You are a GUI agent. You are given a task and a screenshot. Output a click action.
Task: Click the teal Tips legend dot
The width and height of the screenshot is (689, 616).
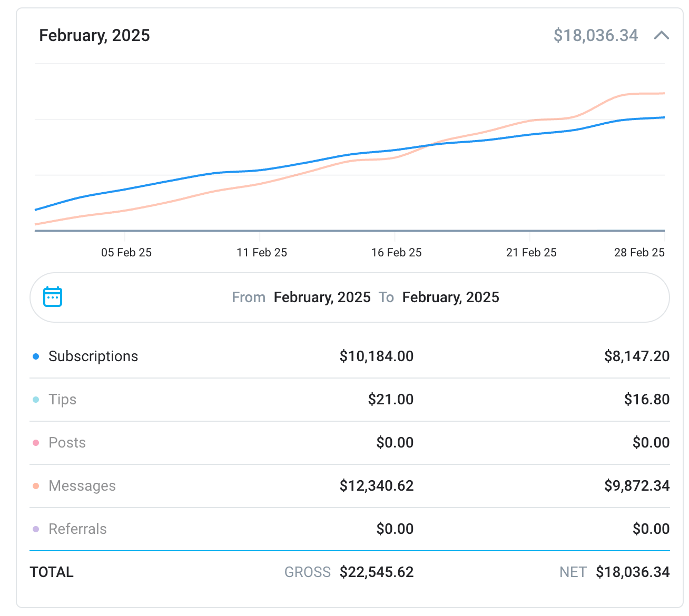[x=36, y=400]
